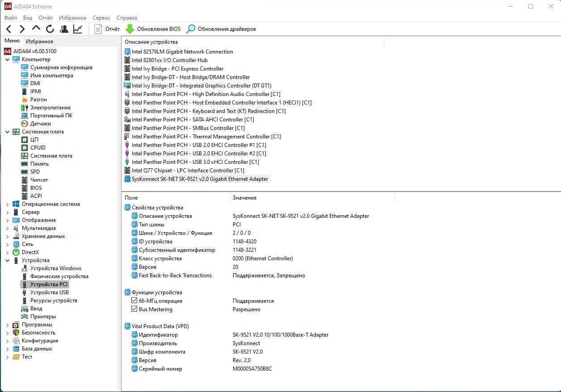This screenshot has width=561, height=392.
Task: Expand the Сеть tree node
Action: (x=7, y=244)
